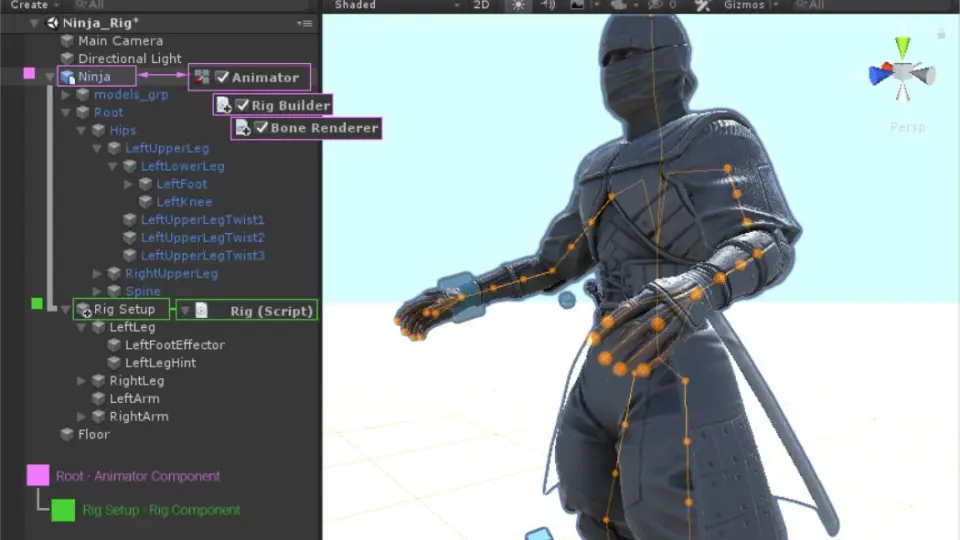960x540 pixels.
Task: Toggle the Bone Renderer checkbox
Action: (x=261, y=127)
